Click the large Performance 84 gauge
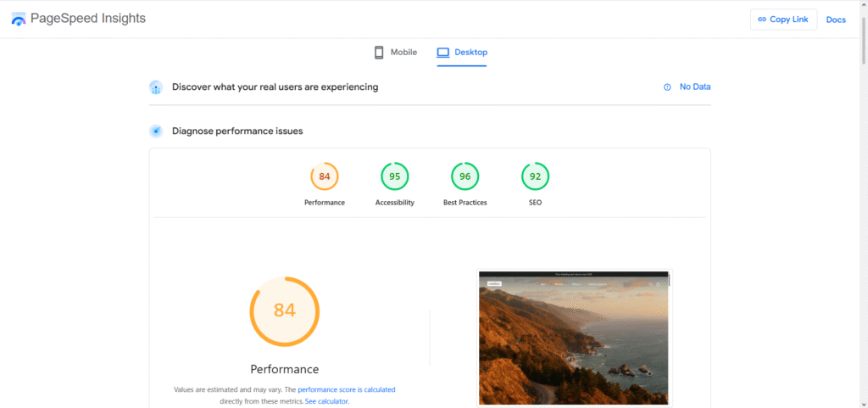 (x=285, y=310)
